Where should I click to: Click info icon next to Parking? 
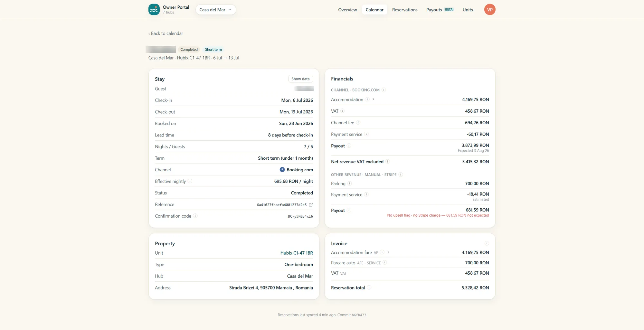(x=350, y=184)
